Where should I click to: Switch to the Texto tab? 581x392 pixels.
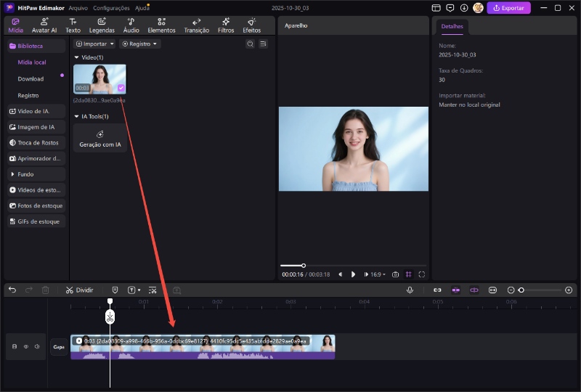click(x=73, y=25)
